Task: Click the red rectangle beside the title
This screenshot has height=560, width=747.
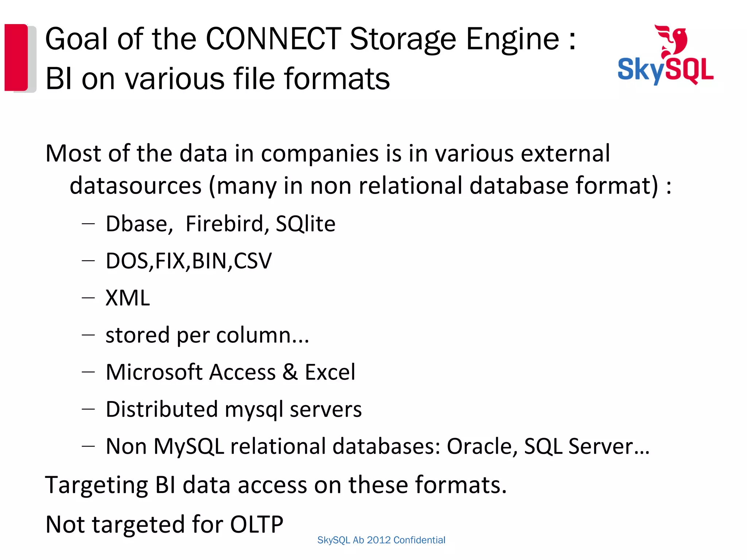Action: click(16, 57)
